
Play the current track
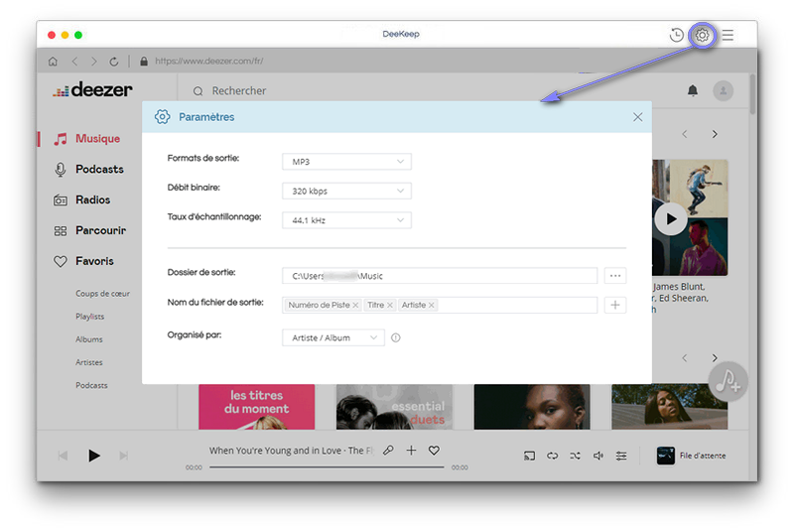[93, 456]
